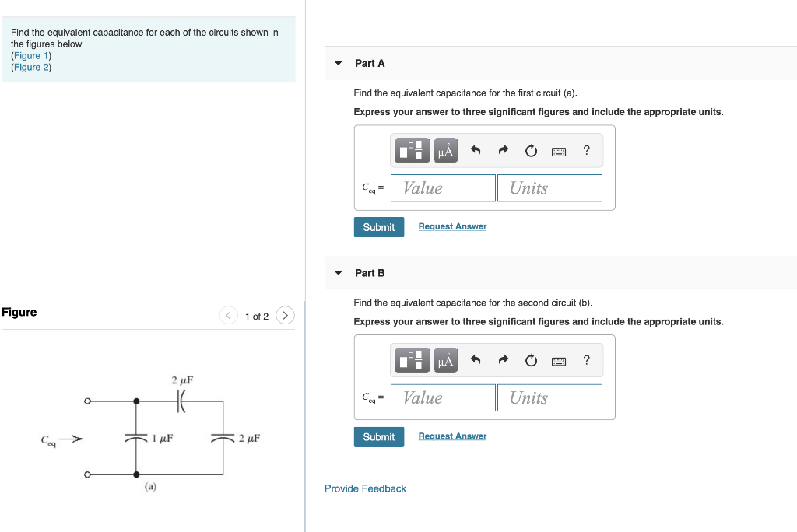Submit the Part A answer

(x=379, y=227)
